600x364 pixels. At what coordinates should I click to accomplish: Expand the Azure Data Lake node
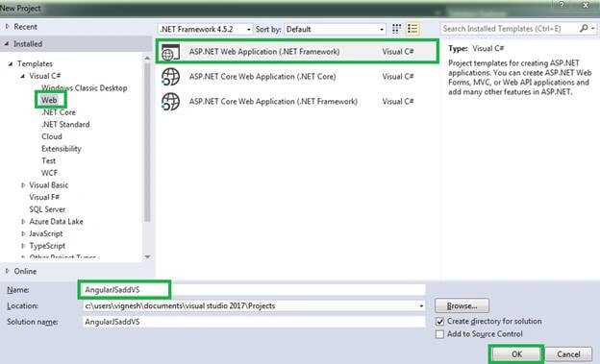tap(23, 222)
